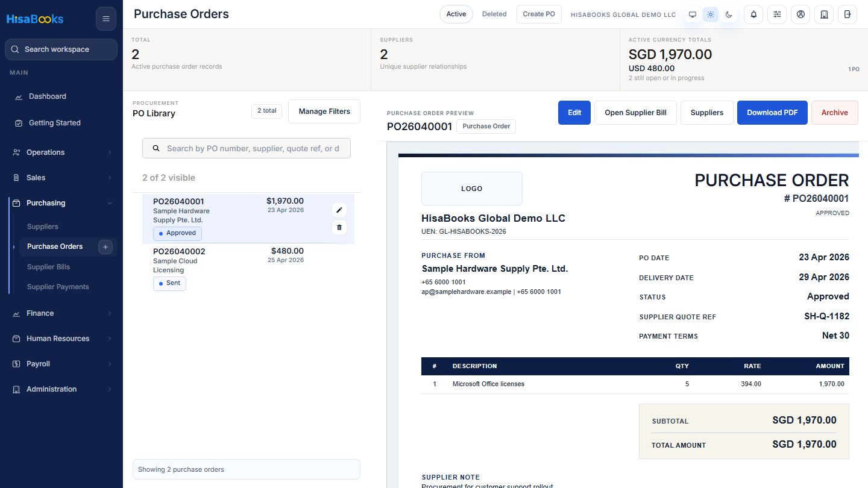Image resolution: width=868 pixels, height=488 pixels.
Task: Expand Payroll menu chevron
Action: [110, 364]
